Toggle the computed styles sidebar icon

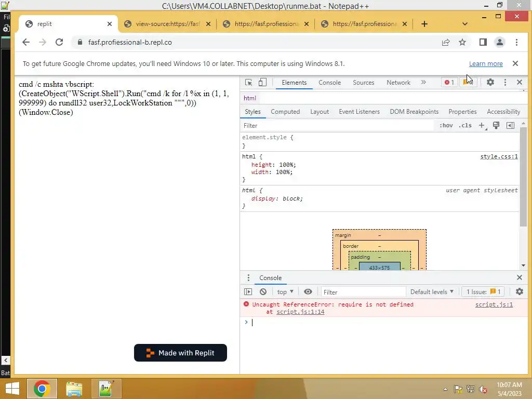tap(510, 126)
